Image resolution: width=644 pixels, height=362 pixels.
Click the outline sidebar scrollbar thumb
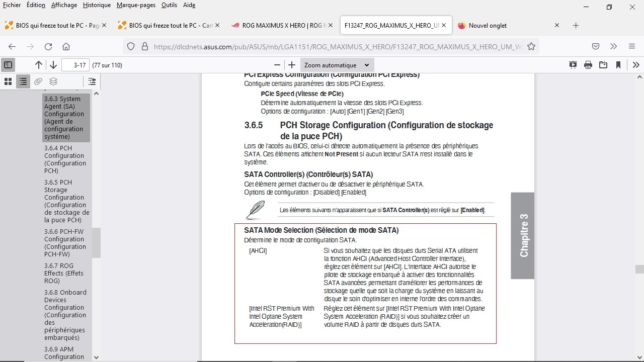point(96,243)
